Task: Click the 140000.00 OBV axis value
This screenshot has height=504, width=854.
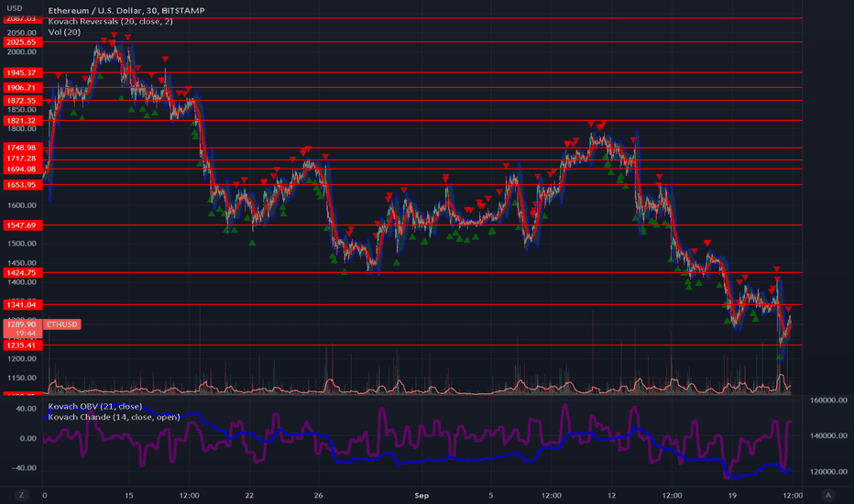Action: pos(828,435)
